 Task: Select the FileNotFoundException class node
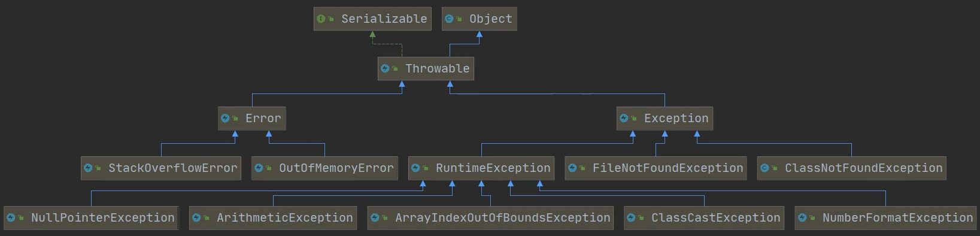[x=656, y=168]
